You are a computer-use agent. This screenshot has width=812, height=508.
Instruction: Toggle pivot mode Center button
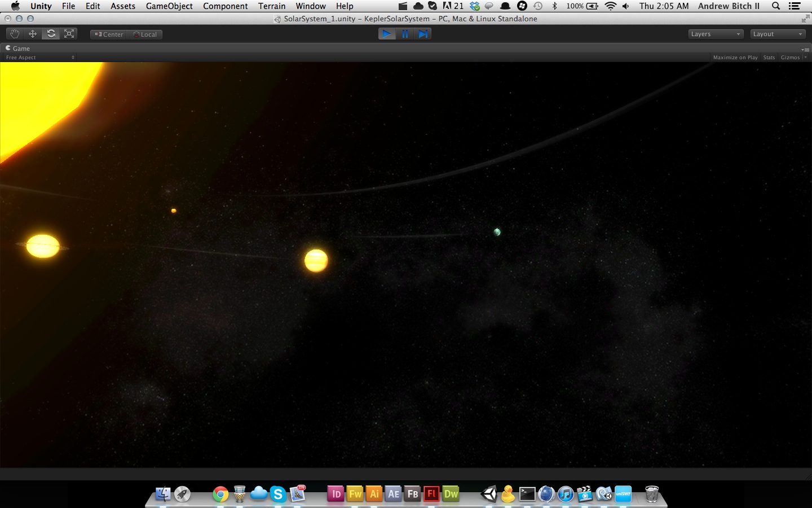[x=109, y=34]
